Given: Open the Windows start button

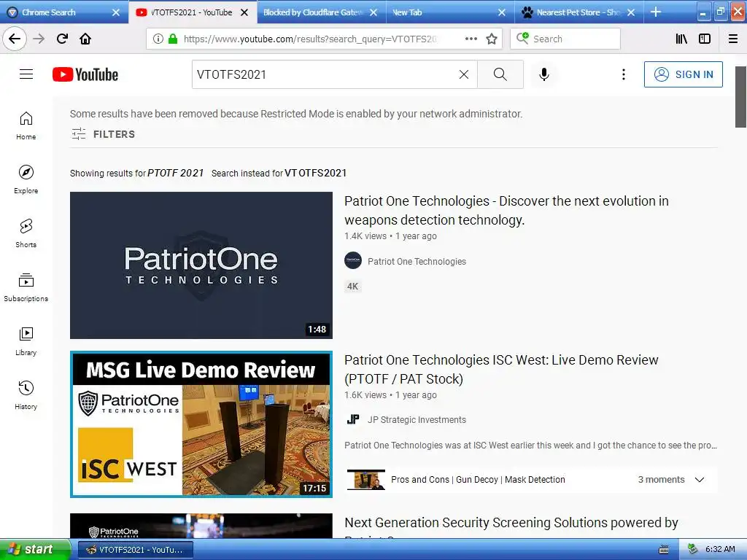Looking at the screenshot, I should [x=35, y=550].
